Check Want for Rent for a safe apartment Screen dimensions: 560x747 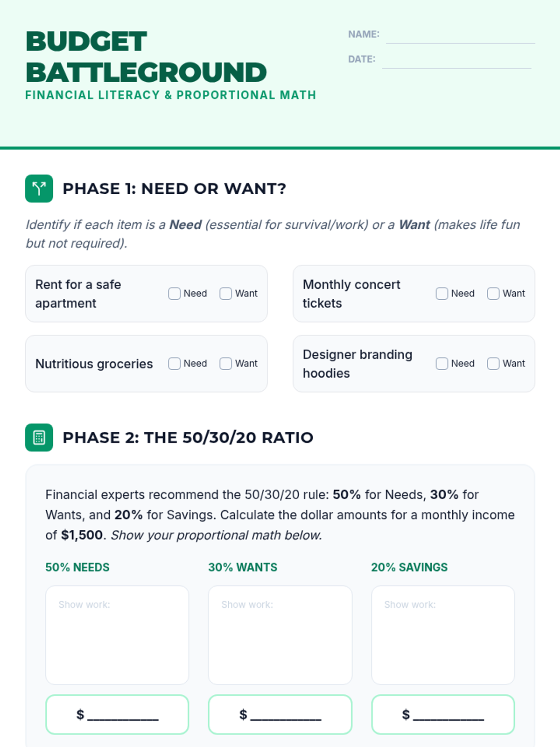226,294
